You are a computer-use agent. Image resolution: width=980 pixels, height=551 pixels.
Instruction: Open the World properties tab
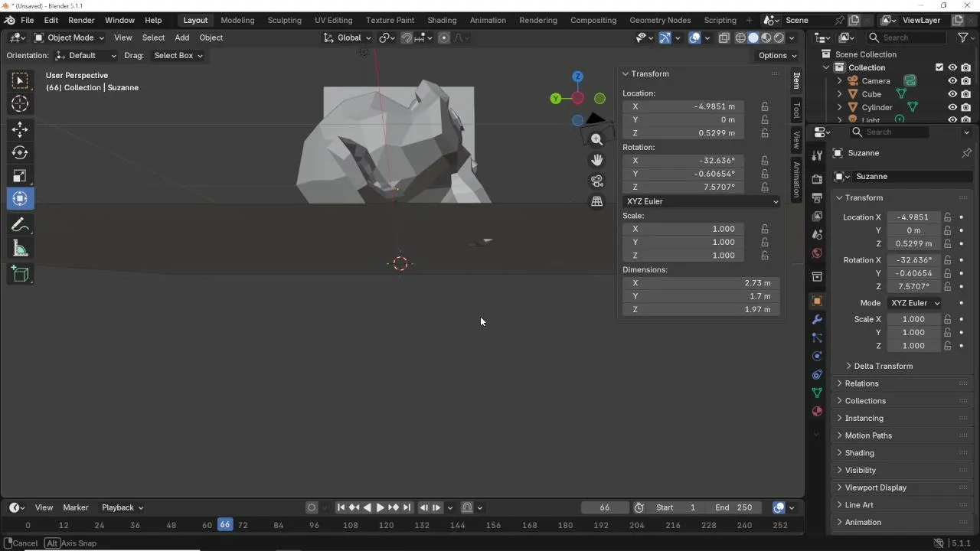[x=817, y=253]
